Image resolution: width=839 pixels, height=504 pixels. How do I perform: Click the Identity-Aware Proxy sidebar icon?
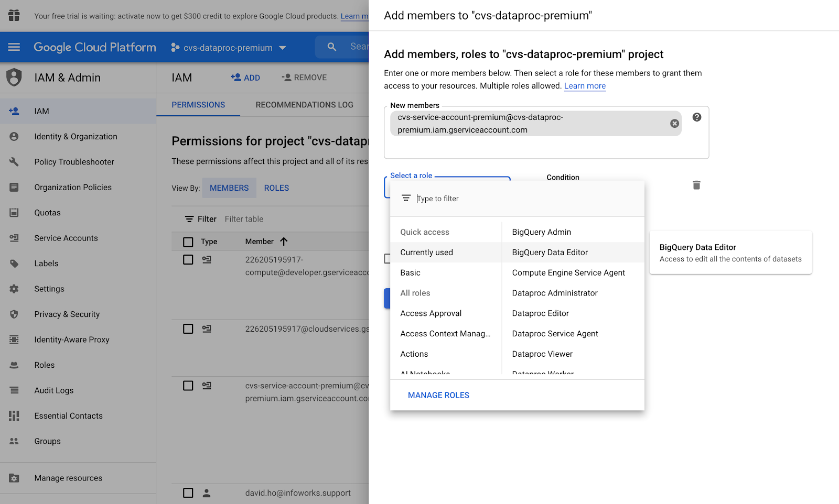(14, 340)
